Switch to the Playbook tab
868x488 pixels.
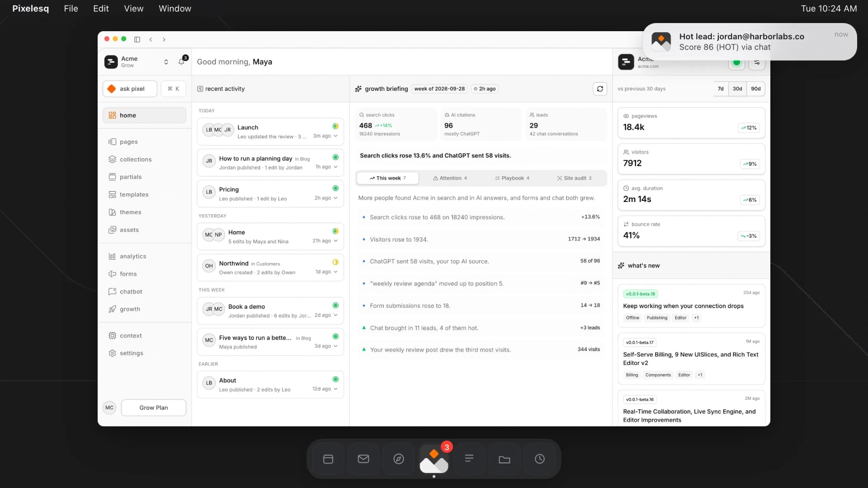(512, 178)
